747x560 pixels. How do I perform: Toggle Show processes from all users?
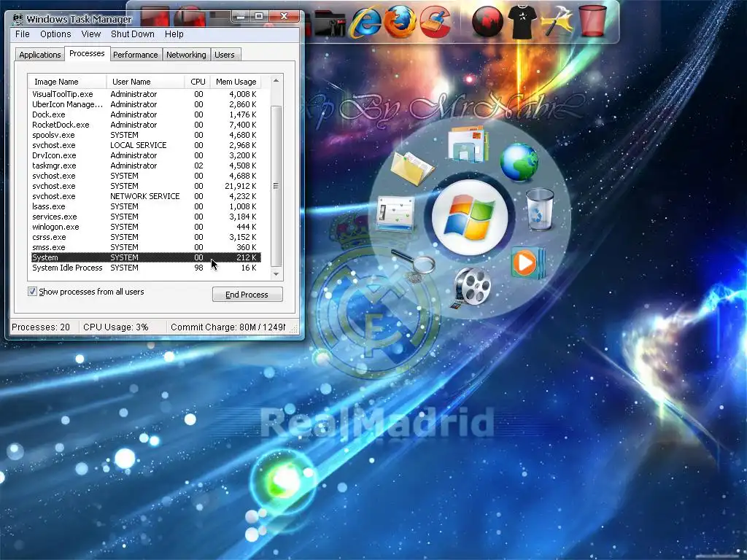[32, 292]
